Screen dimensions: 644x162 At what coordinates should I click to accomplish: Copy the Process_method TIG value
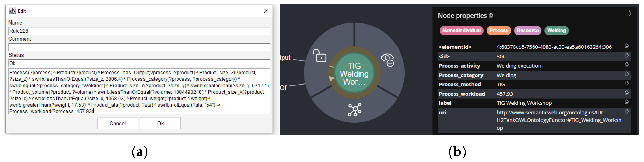click(626, 83)
